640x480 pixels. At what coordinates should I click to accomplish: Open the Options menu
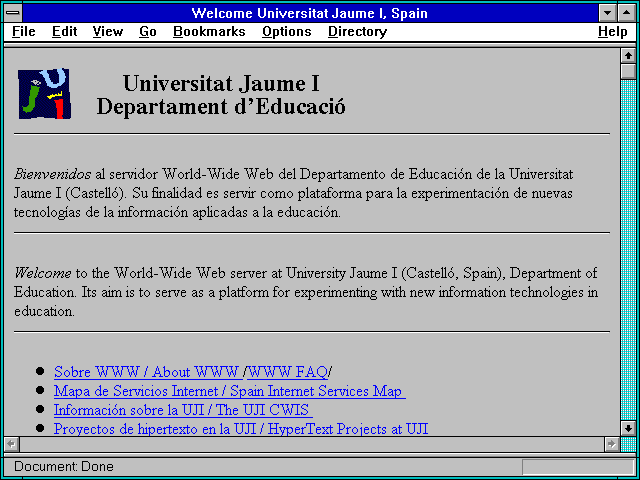(287, 32)
